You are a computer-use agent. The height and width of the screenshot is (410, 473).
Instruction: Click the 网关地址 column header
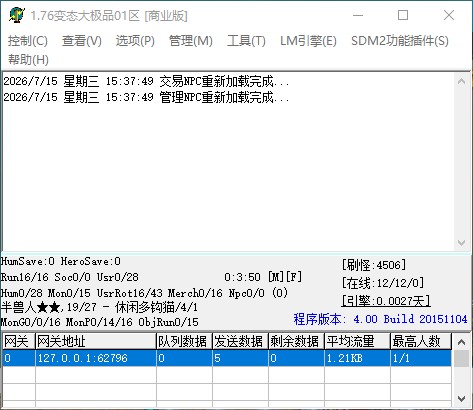click(96, 341)
